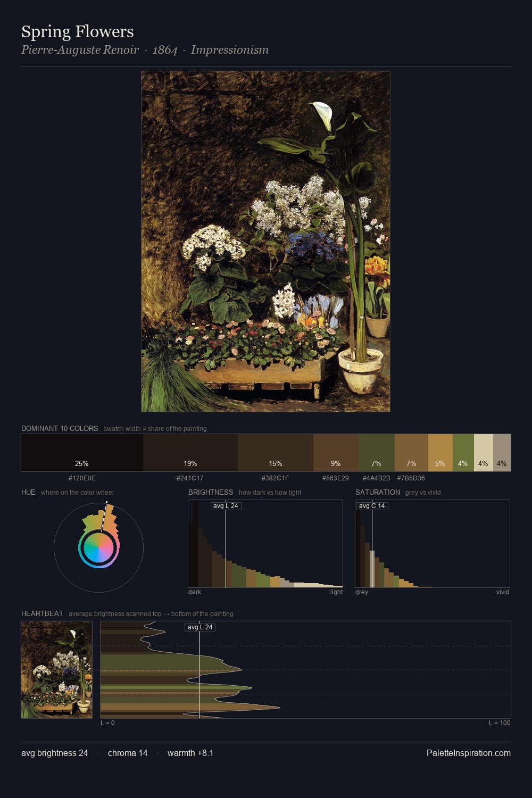Select the 19% swatch #241C17

190,453
